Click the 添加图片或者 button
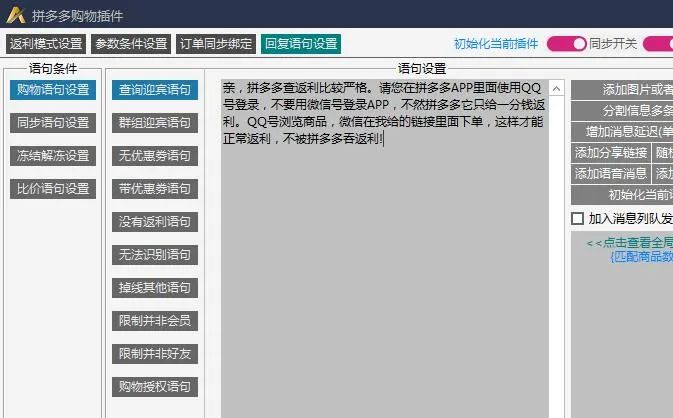673x418 pixels. [622, 90]
